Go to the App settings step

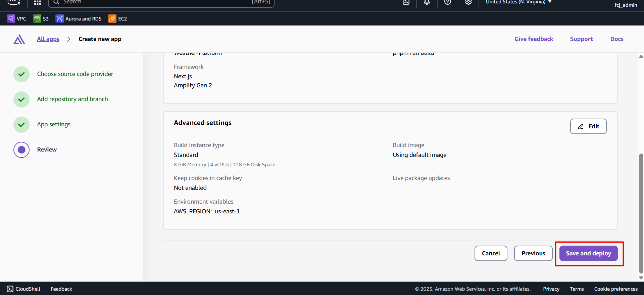[54, 124]
